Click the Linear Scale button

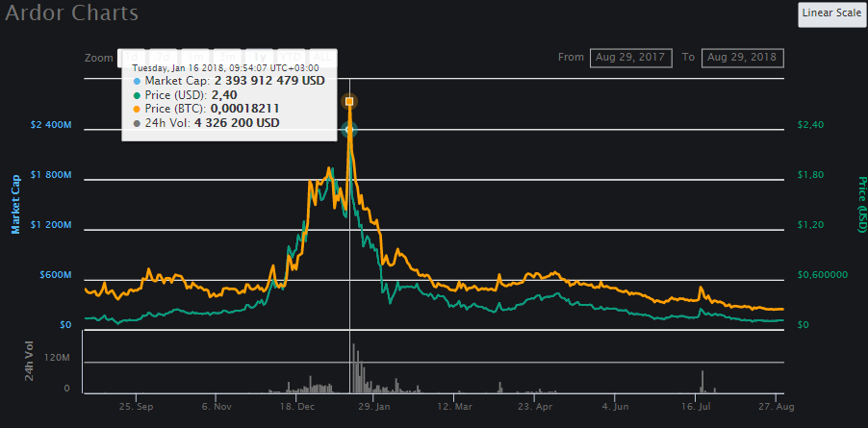coord(831,14)
